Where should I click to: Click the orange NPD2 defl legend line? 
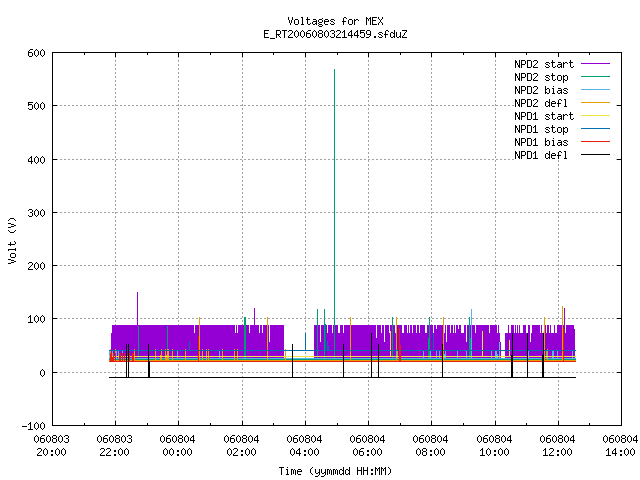pos(595,103)
